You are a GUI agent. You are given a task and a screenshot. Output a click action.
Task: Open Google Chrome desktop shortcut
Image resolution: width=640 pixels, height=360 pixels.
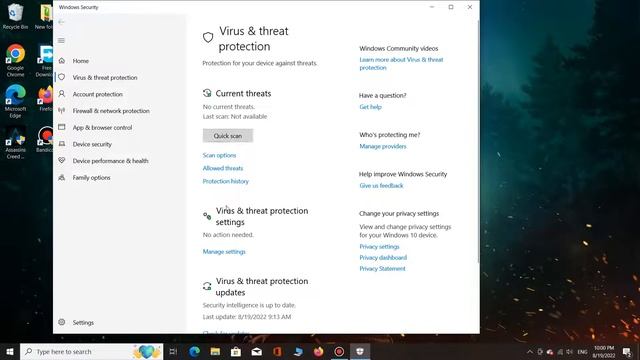pos(15,60)
